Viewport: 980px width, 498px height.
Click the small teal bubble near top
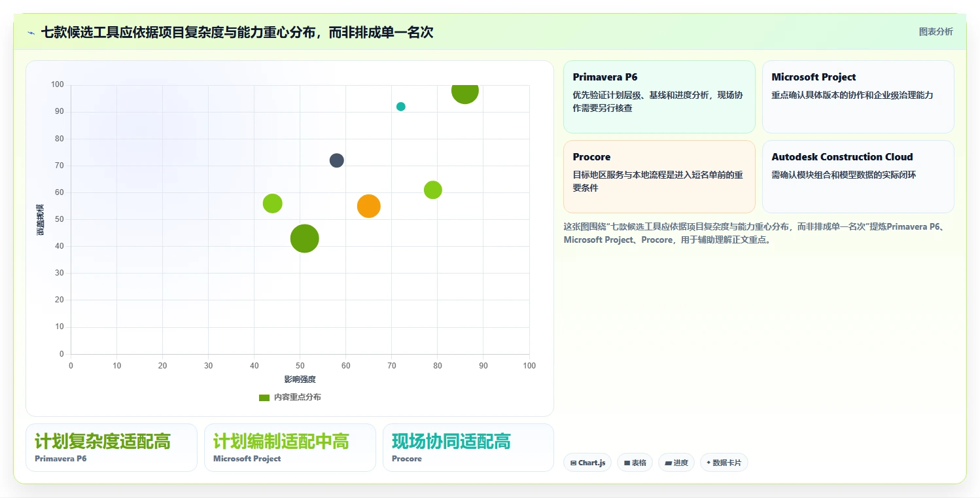click(x=401, y=107)
